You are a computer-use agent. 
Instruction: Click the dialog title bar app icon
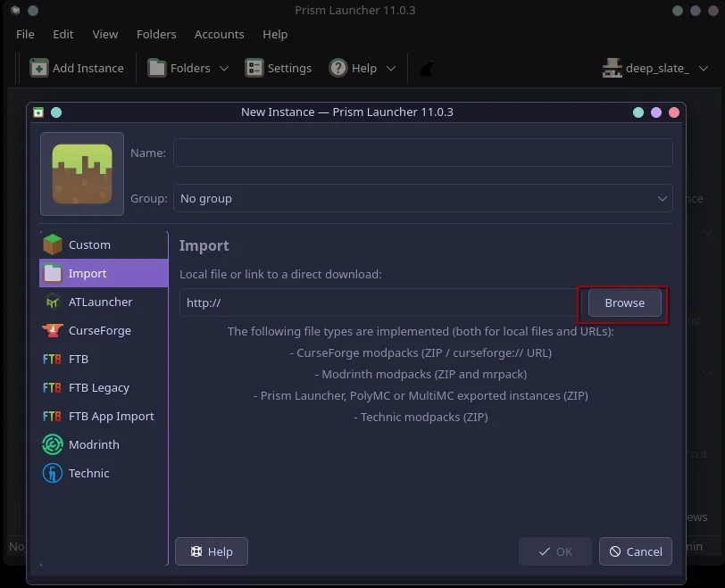[x=38, y=112]
